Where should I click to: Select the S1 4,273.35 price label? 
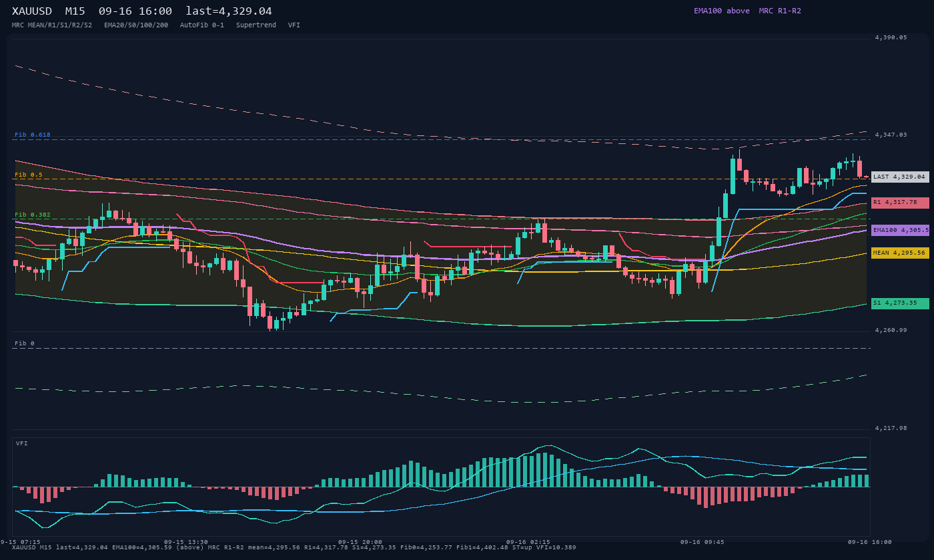point(900,303)
